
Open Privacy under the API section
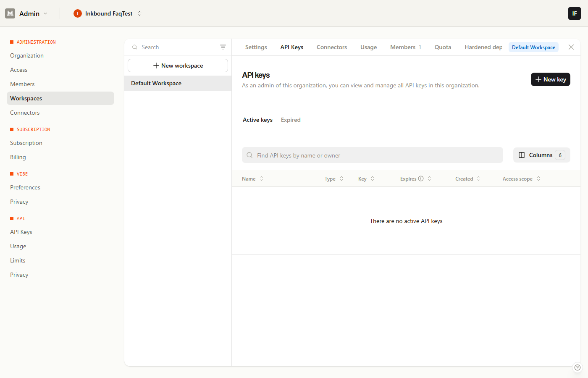click(19, 275)
